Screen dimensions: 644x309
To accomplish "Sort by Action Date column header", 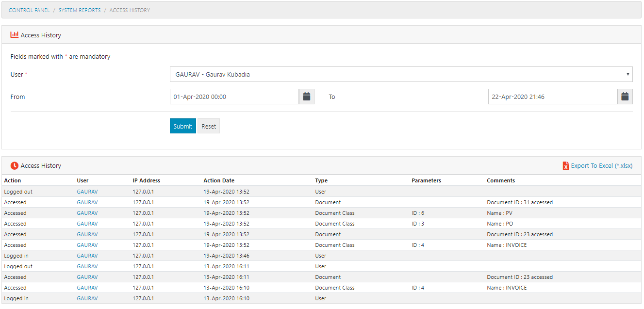I will [x=219, y=180].
